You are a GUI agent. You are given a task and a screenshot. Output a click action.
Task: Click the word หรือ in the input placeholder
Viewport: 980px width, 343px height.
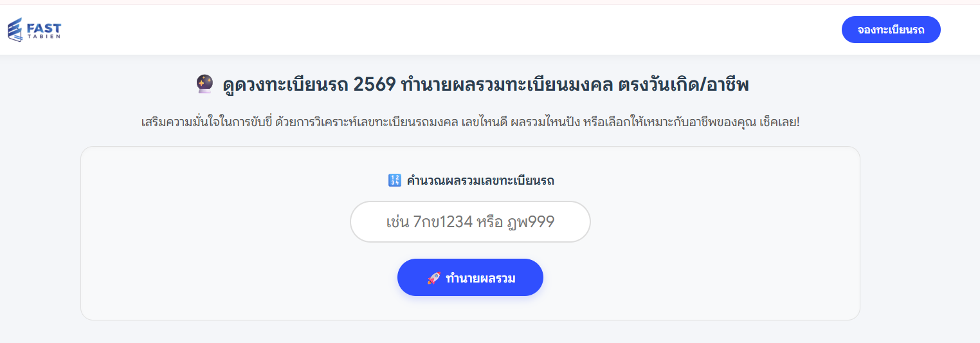coord(491,223)
